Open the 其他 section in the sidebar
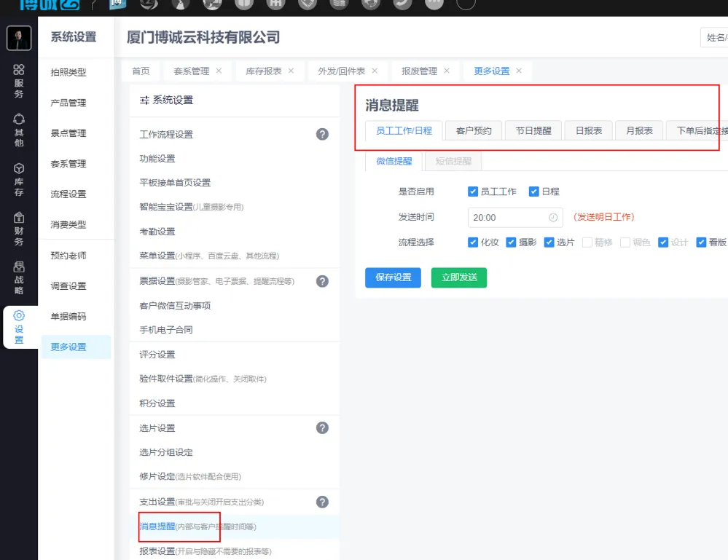728x560 pixels. (x=19, y=130)
